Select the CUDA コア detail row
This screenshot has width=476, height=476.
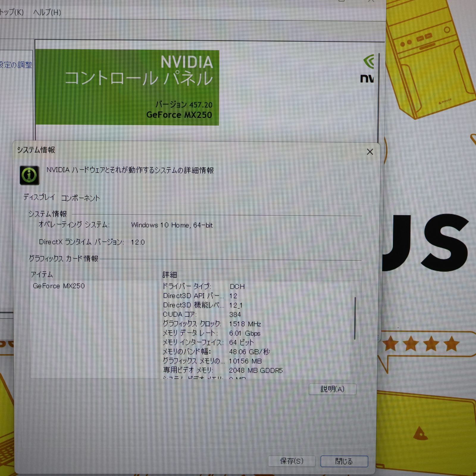(x=202, y=314)
